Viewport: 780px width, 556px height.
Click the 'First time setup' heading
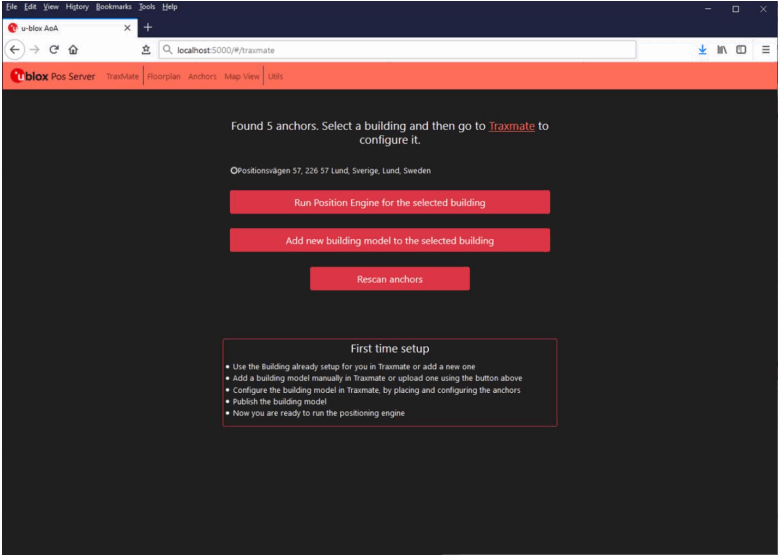click(x=390, y=349)
